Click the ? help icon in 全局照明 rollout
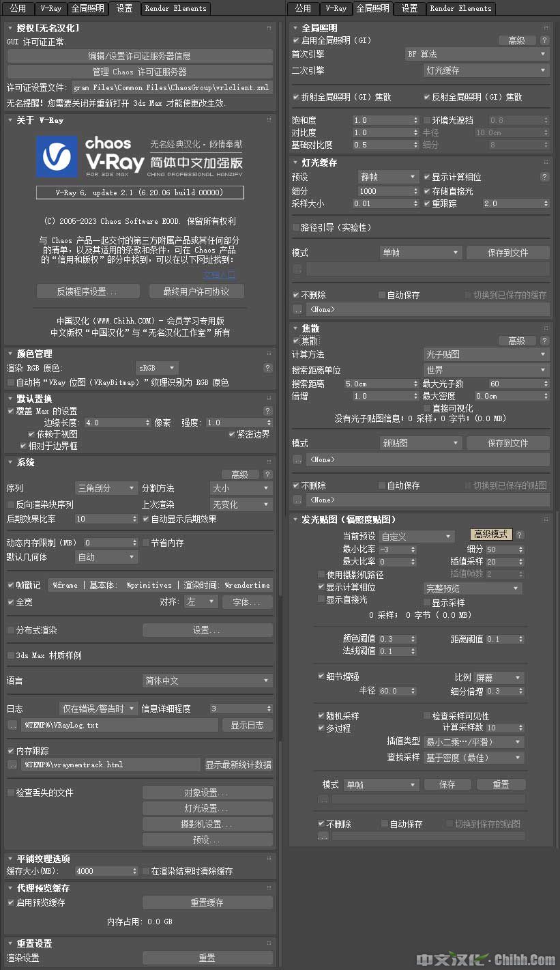 pos(544,40)
